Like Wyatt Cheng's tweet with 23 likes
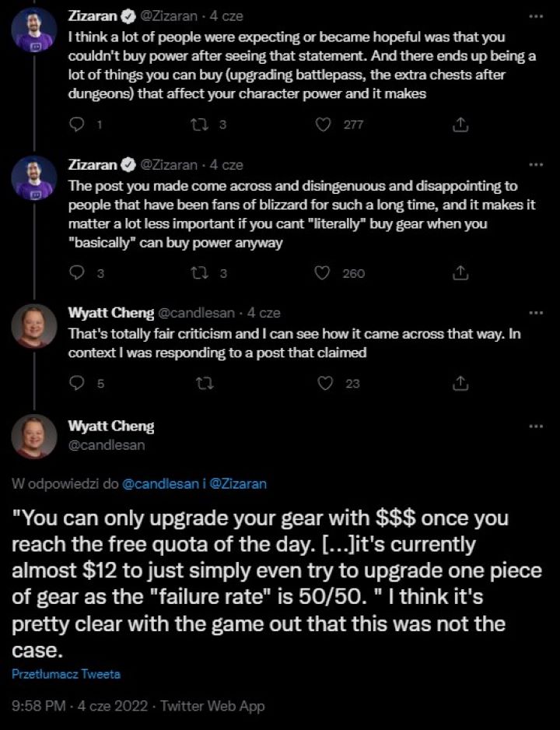The height and width of the screenshot is (730, 560). click(x=327, y=382)
